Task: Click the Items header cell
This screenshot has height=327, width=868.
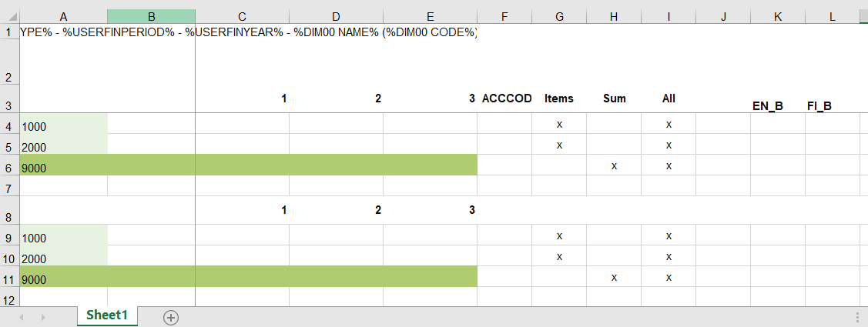Action: [x=559, y=98]
